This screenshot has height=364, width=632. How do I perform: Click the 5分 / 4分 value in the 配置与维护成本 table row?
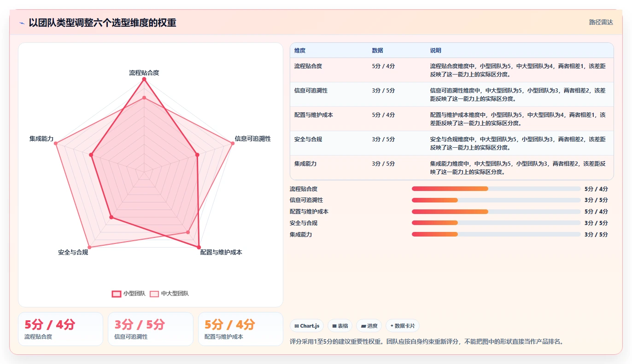tap(383, 115)
